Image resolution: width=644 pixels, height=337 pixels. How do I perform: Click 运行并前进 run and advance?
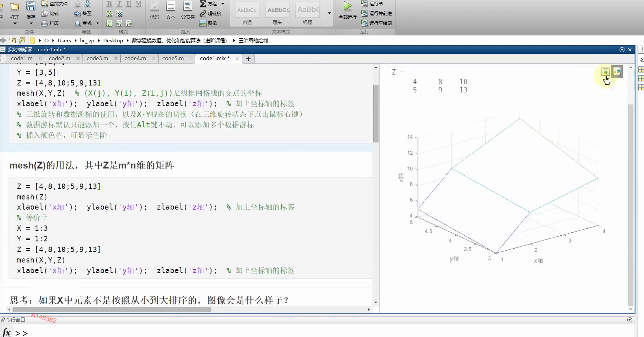click(x=377, y=13)
